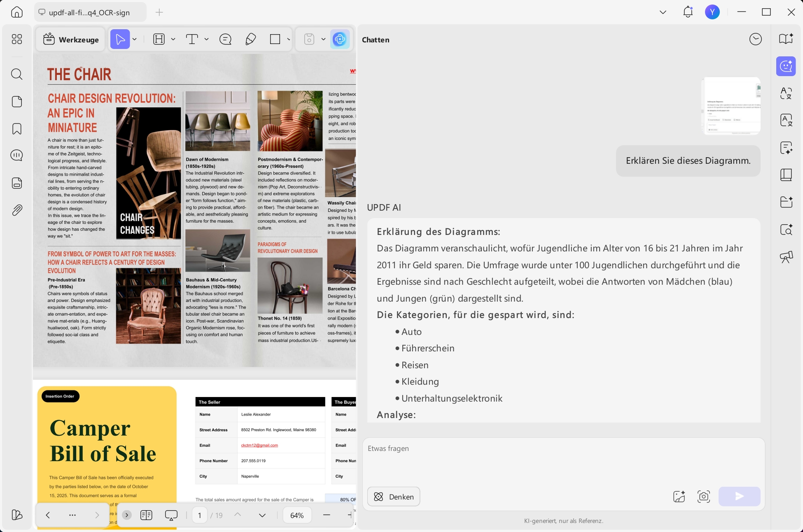Open chat history clock icon
This screenshot has height=532, width=803.
point(756,39)
